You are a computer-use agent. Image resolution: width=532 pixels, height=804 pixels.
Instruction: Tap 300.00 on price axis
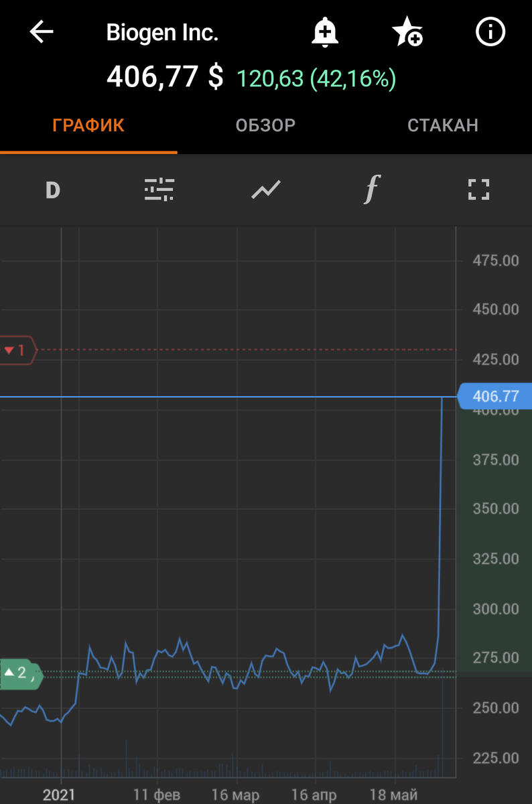point(496,609)
